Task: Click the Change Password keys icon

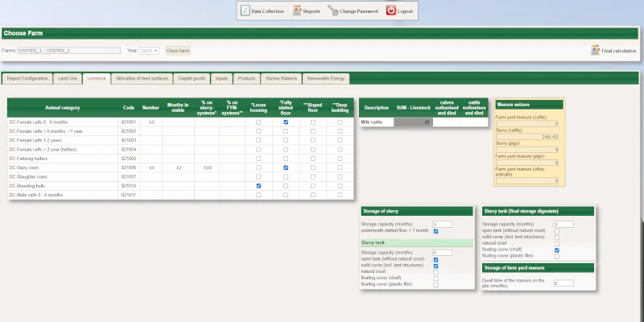Action: pyautogui.click(x=333, y=11)
